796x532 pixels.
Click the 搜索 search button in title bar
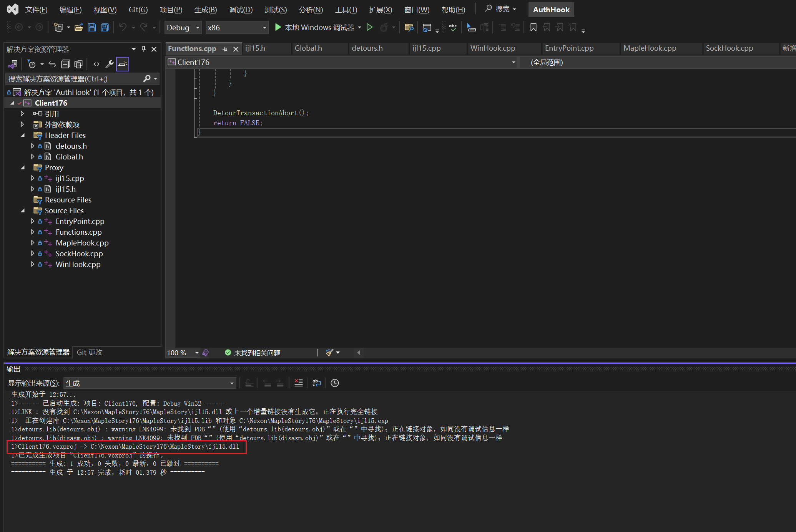[500, 9]
